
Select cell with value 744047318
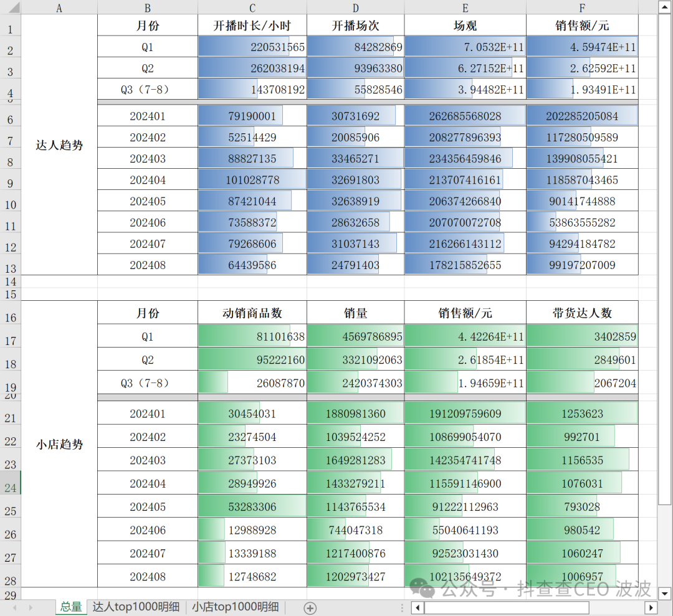(x=355, y=529)
